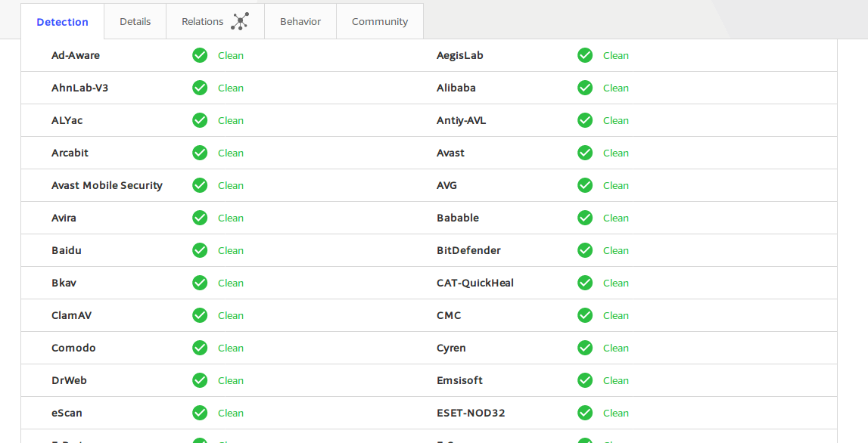Click the Alibaba checkmark status icon

(585, 88)
